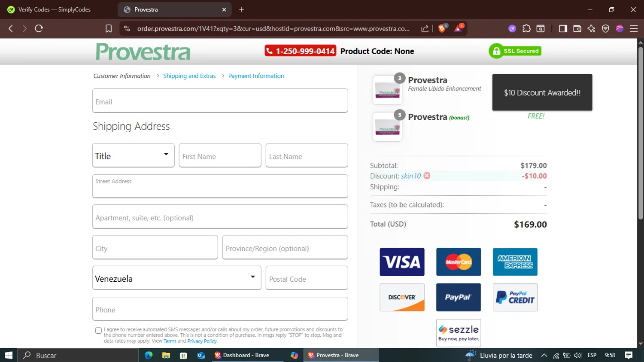This screenshot has width=644, height=362.
Task: Open the Windows Start menu
Action: click(x=9, y=355)
